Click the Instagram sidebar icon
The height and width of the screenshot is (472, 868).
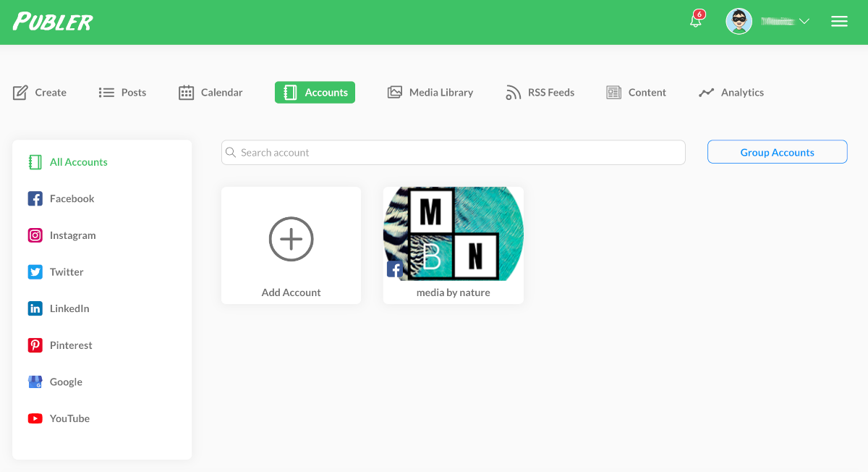coord(35,235)
